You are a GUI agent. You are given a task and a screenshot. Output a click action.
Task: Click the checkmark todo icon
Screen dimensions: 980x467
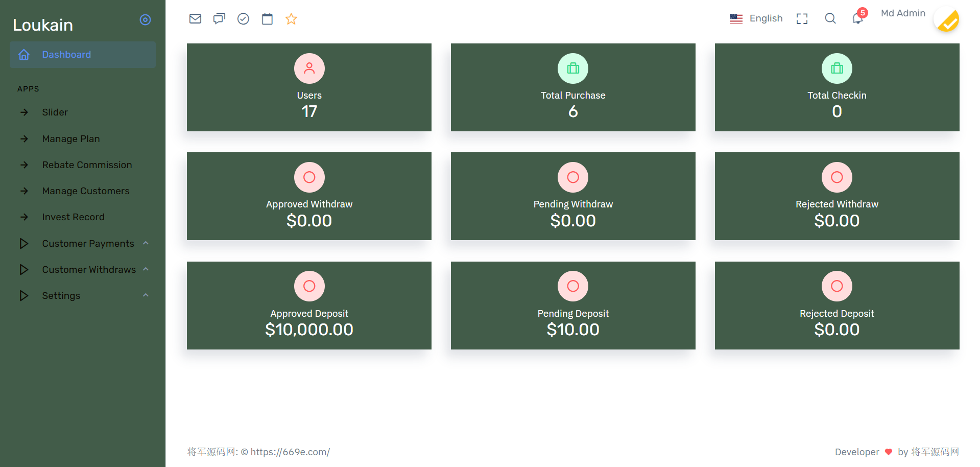[x=243, y=19]
